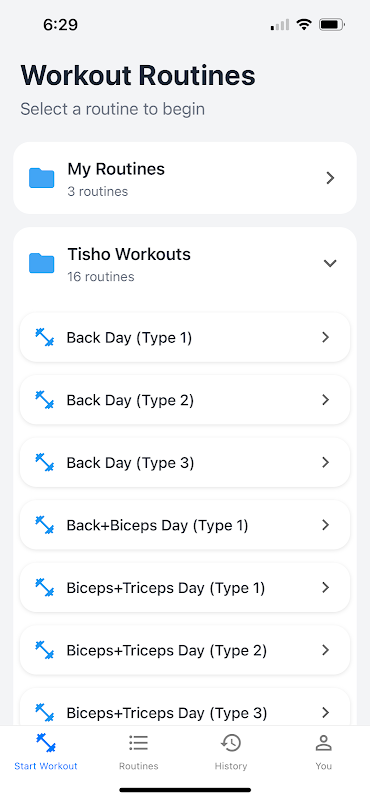The width and height of the screenshot is (370, 800).
Task: Click dumbbell icon beside Biceps+Triceps Day (Type 2)
Action: click(44, 650)
